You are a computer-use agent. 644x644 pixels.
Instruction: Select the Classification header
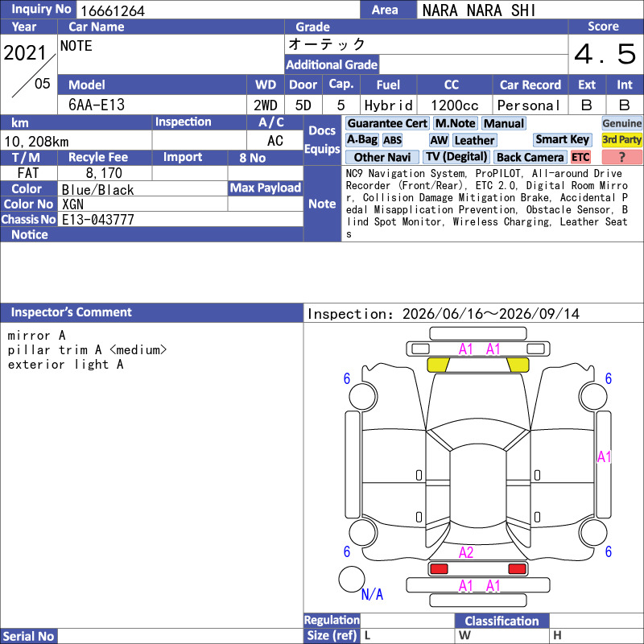pos(502,621)
